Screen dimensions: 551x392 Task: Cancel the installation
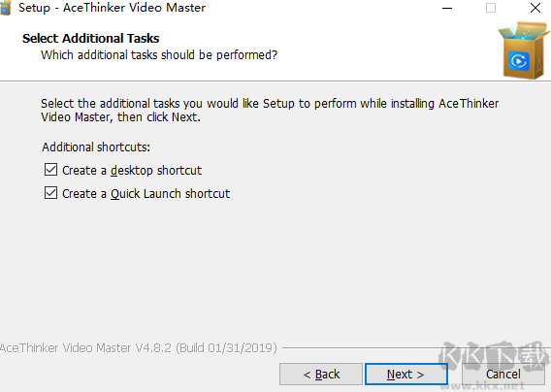[503, 375]
